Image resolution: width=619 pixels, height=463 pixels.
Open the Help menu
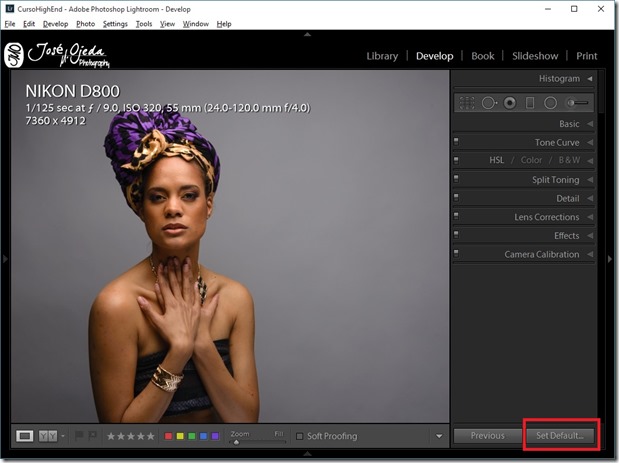[224, 24]
